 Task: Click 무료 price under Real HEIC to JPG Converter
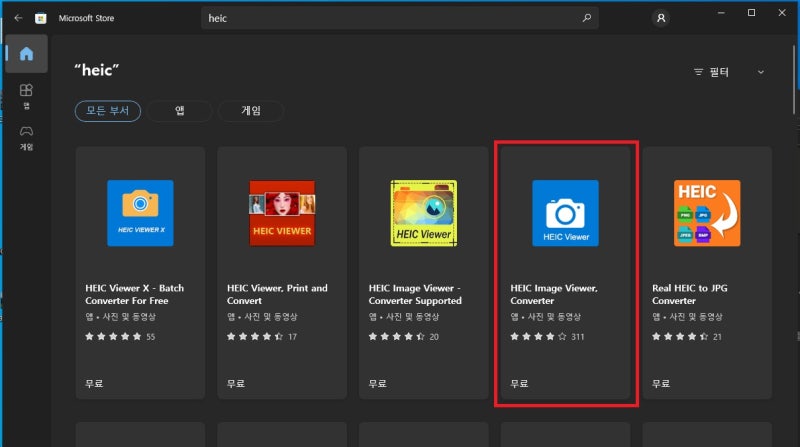tap(661, 383)
